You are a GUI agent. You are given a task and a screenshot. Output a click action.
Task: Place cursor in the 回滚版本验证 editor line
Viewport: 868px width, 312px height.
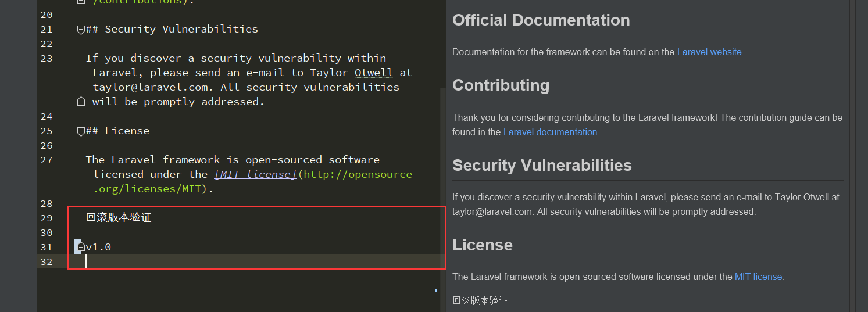coord(119,218)
